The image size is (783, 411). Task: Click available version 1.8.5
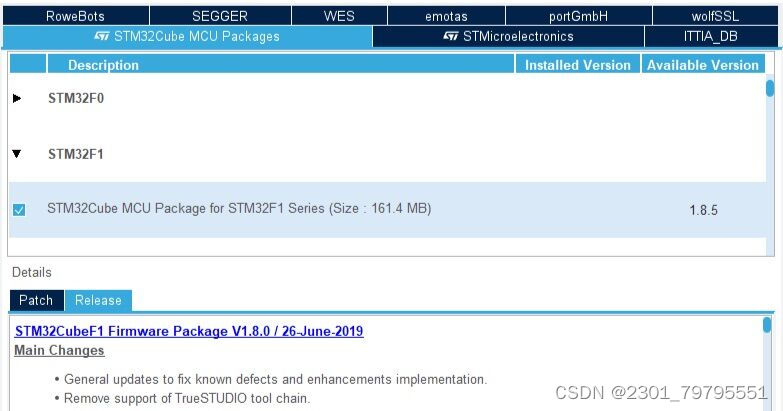(x=703, y=210)
